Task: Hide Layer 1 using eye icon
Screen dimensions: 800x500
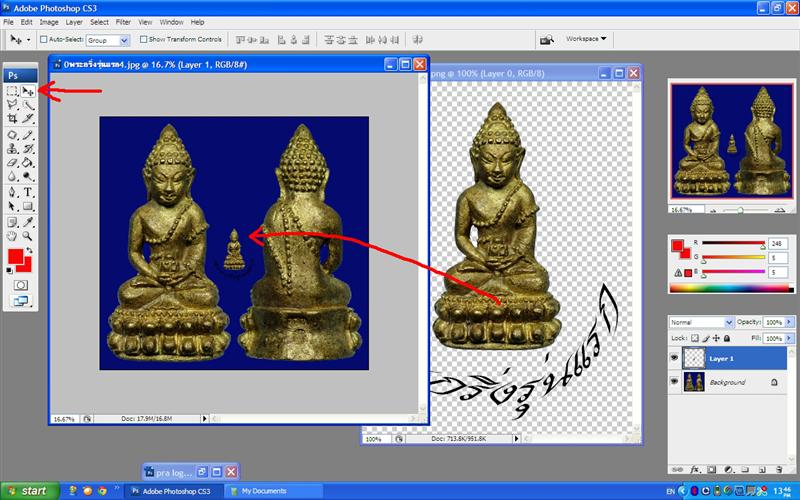Action: point(674,357)
